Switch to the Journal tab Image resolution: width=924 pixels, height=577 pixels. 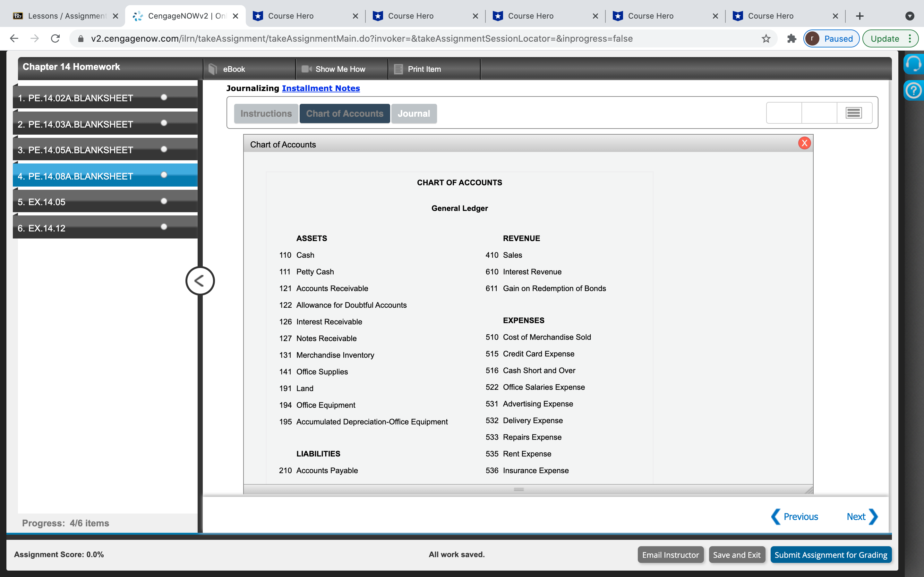pyautogui.click(x=414, y=114)
